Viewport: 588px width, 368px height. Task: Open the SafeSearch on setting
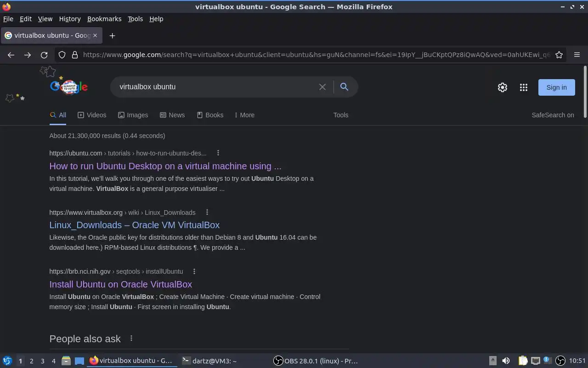pyautogui.click(x=553, y=115)
